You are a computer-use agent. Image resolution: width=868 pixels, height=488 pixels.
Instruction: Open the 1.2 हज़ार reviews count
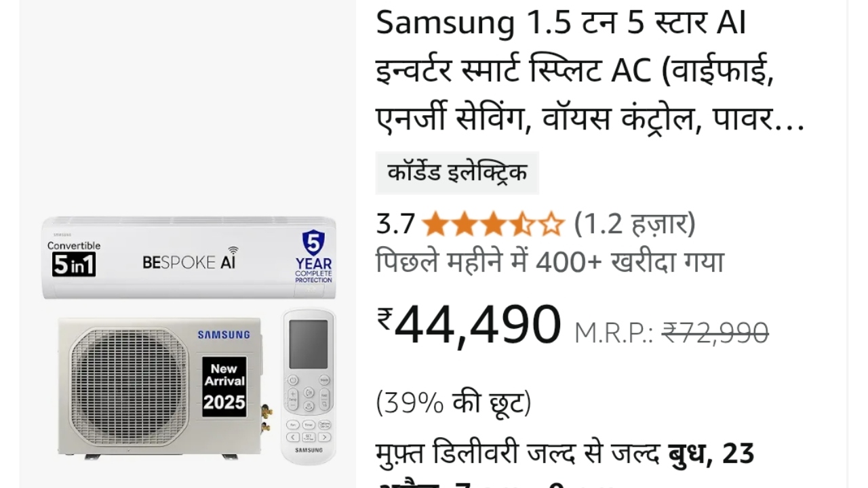pos(635,224)
